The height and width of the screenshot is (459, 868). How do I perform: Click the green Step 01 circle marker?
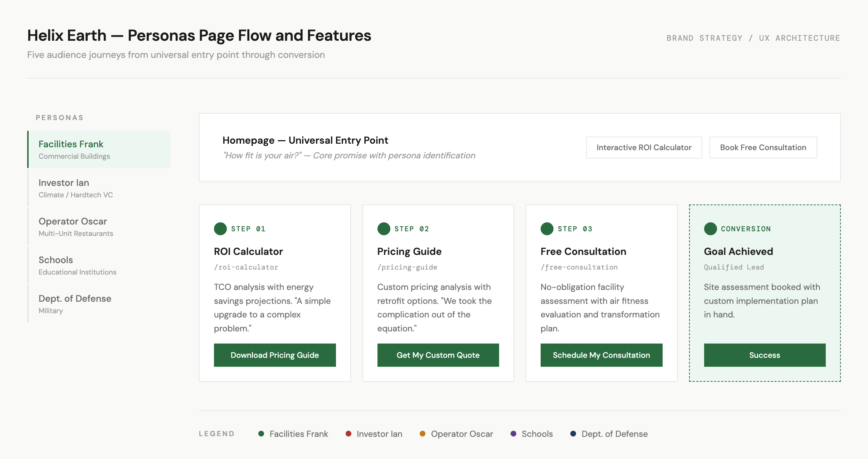click(x=220, y=229)
